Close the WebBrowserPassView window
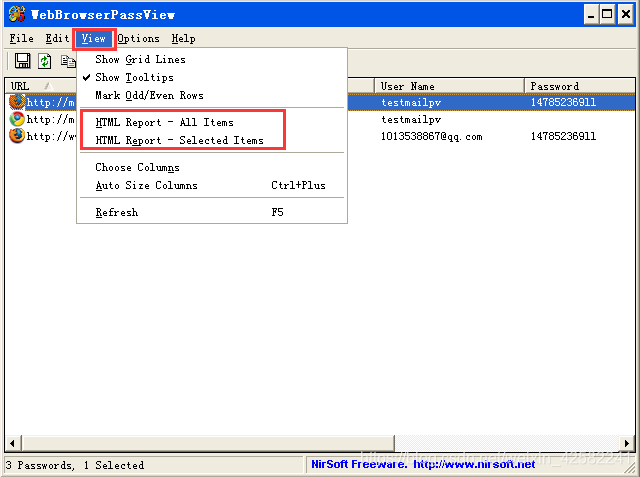The height and width of the screenshot is (477, 640). [x=626, y=15]
